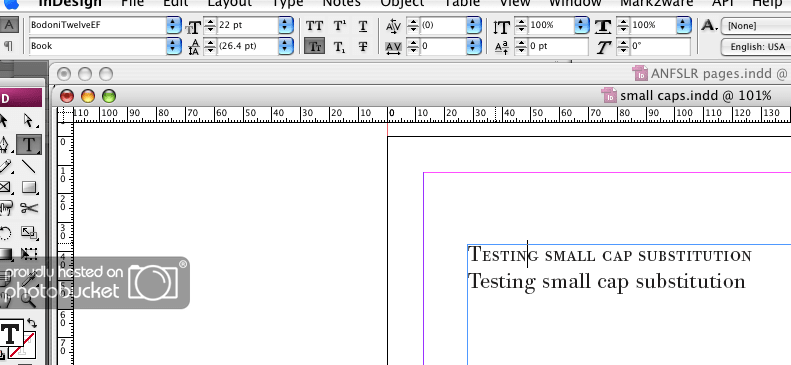Image resolution: width=791 pixels, height=365 pixels.
Task: Toggle Small Caps (Tr) formatting off
Action: [x=314, y=47]
